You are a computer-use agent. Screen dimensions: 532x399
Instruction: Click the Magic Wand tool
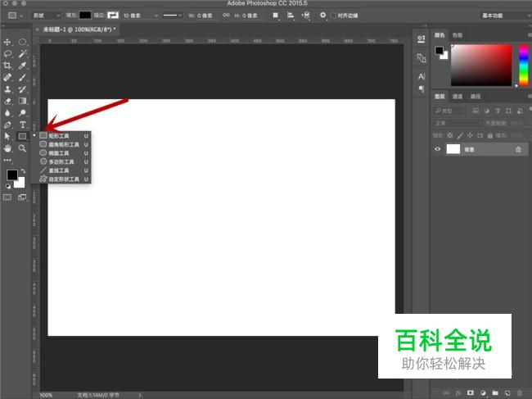click(23, 53)
